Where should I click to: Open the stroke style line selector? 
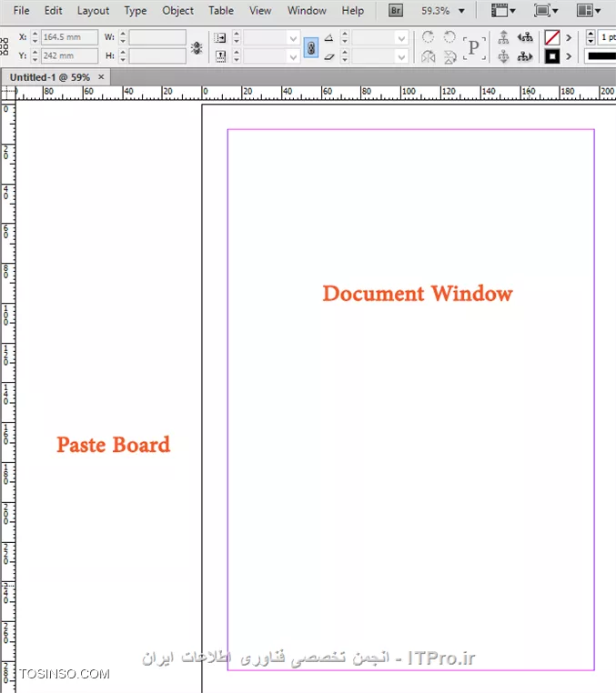[601, 56]
